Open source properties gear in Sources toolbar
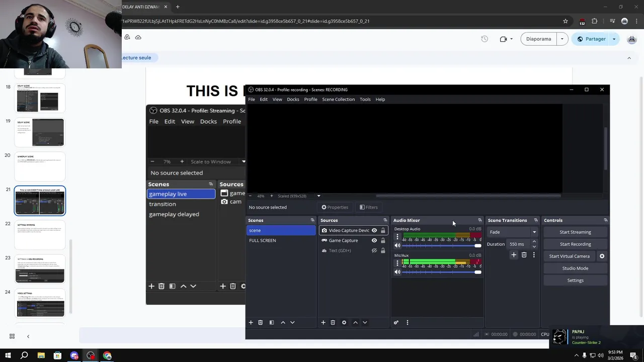This screenshot has width=644, height=362. [x=344, y=322]
